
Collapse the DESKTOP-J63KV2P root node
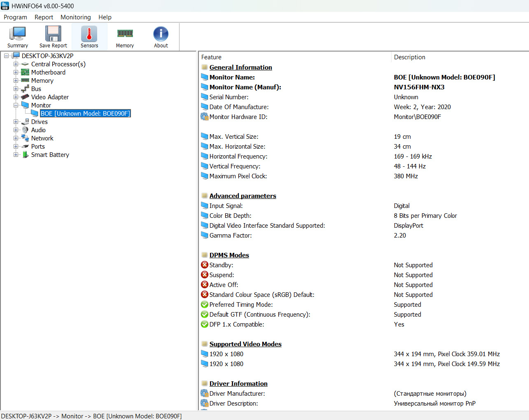pyautogui.click(x=6, y=56)
